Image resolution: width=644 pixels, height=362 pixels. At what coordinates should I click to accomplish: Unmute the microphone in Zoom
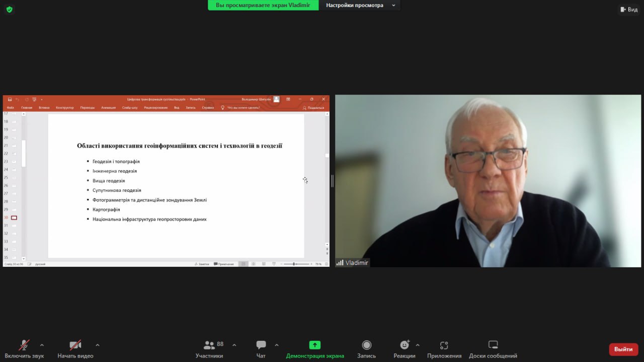[x=24, y=348]
